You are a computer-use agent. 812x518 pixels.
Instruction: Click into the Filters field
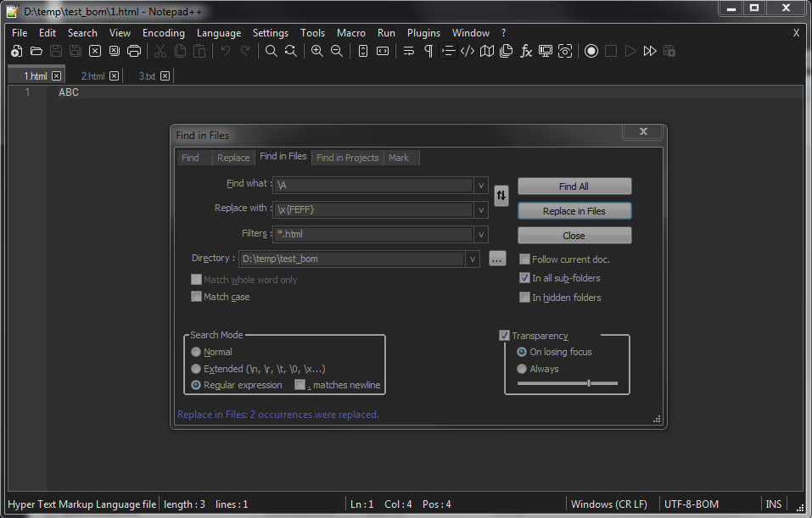pos(373,235)
